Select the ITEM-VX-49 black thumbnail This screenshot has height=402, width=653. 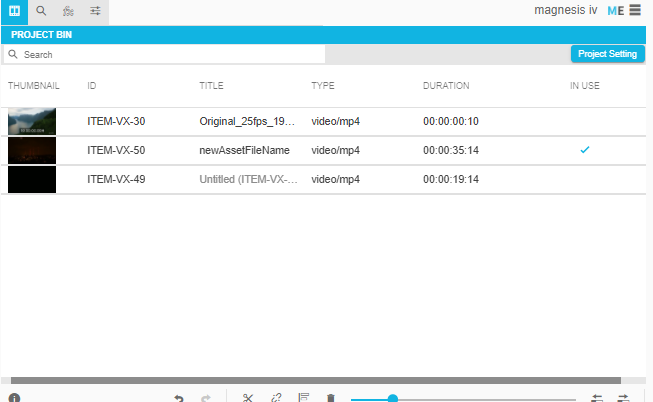(32, 180)
